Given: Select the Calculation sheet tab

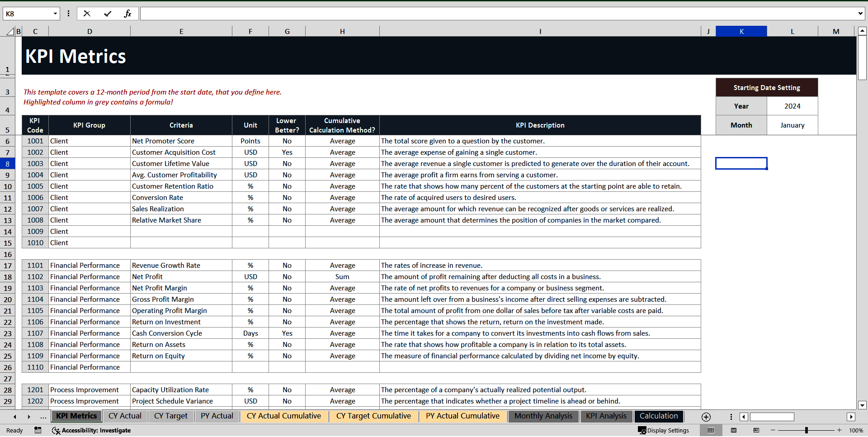Looking at the screenshot, I should tap(659, 416).
